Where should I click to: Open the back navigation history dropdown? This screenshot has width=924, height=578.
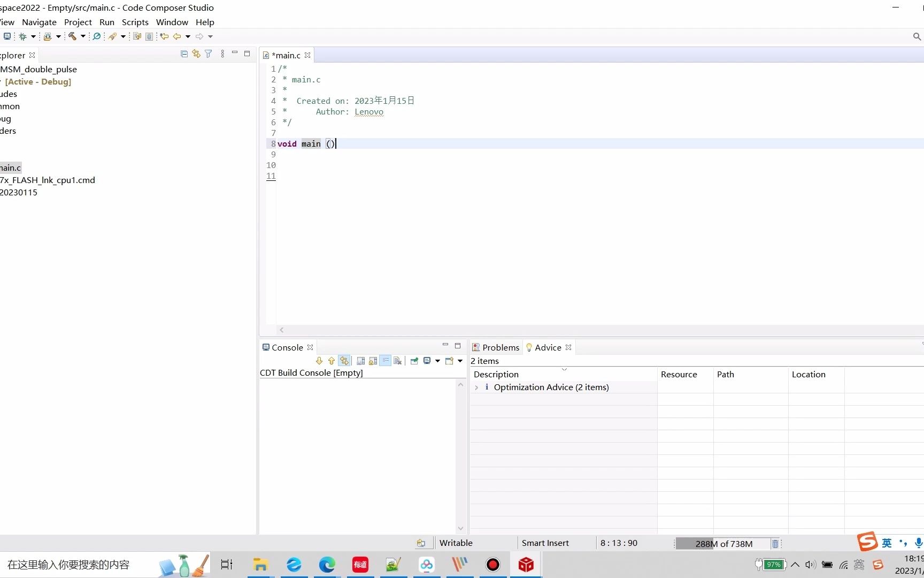[188, 36]
